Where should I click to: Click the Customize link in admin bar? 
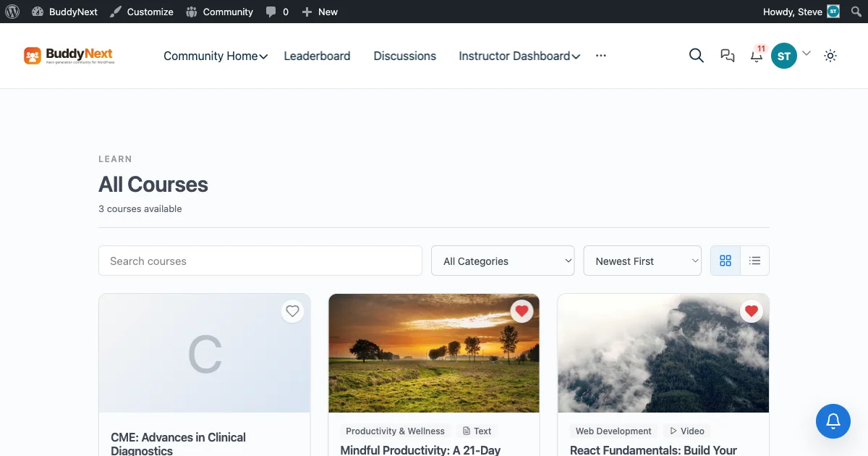coord(142,12)
